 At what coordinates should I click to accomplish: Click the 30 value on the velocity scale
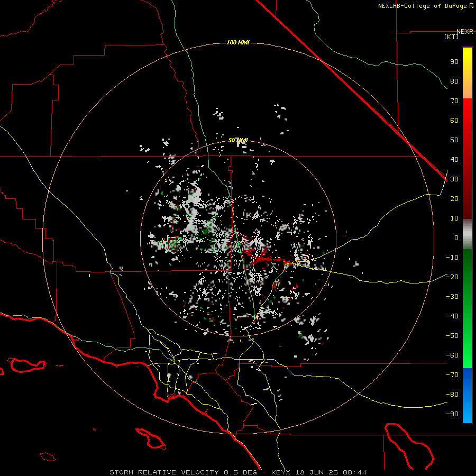tap(454, 179)
